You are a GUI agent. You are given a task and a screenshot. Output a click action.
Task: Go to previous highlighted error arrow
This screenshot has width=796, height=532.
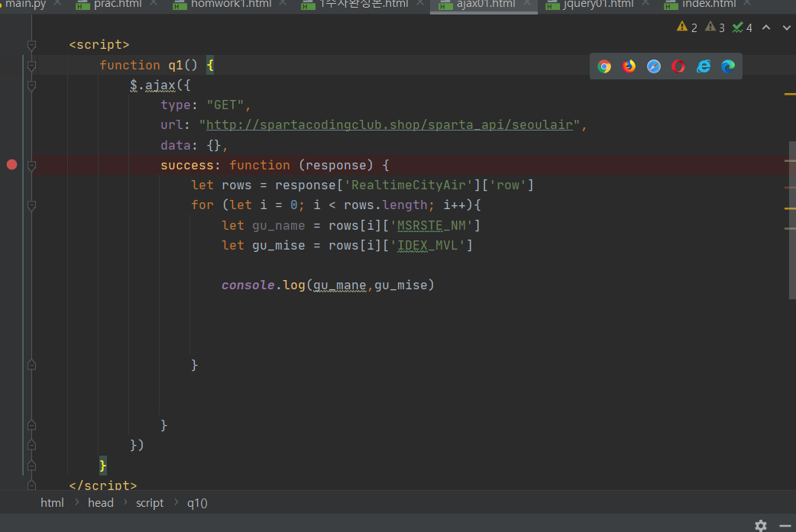click(x=766, y=27)
